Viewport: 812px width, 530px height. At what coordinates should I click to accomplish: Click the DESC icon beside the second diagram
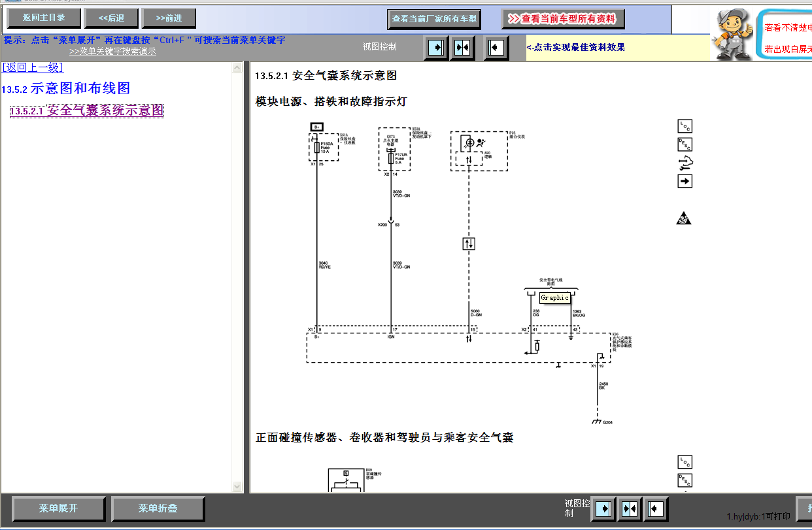click(x=685, y=480)
